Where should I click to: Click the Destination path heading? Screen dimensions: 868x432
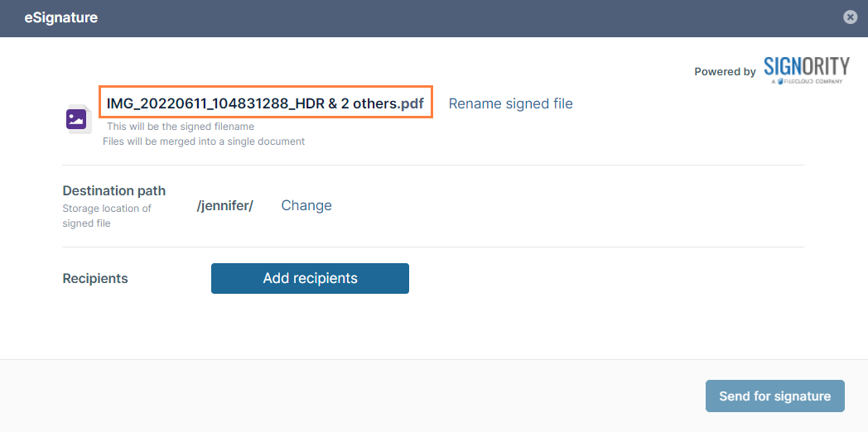click(114, 190)
